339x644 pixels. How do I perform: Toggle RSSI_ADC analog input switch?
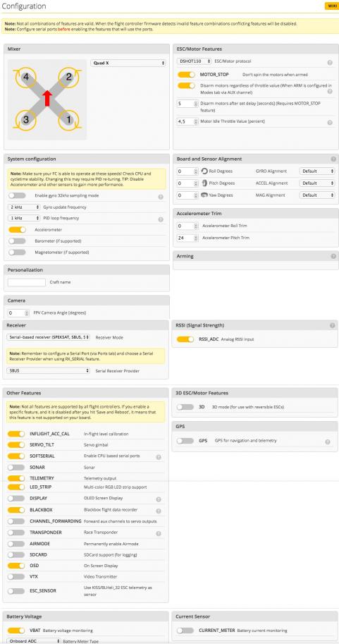coord(185,339)
